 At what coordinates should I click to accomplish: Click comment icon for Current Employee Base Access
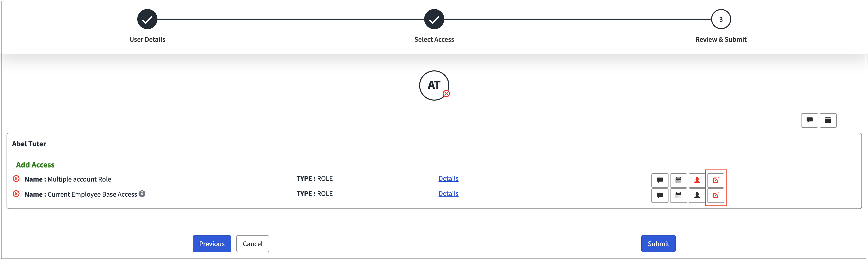click(659, 195)
